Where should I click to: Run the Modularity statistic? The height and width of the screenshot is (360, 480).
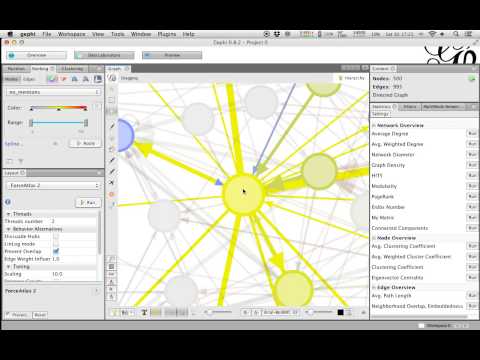coord(472,186)
